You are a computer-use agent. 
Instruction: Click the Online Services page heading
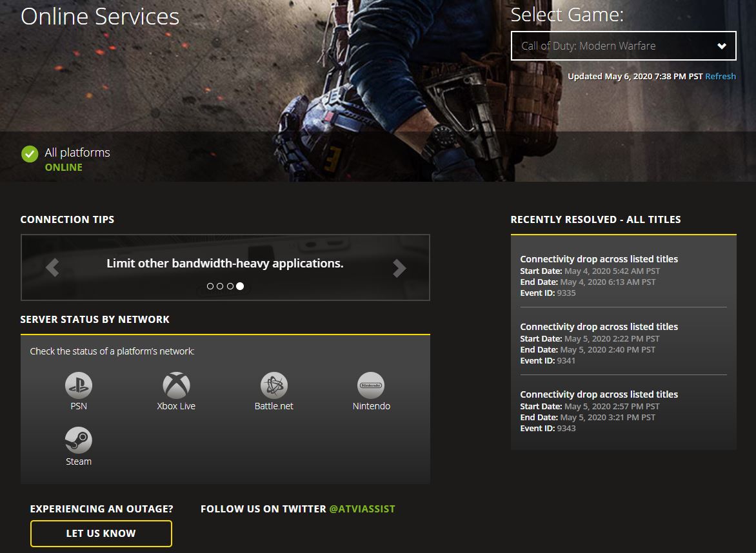tap(100, 16)
